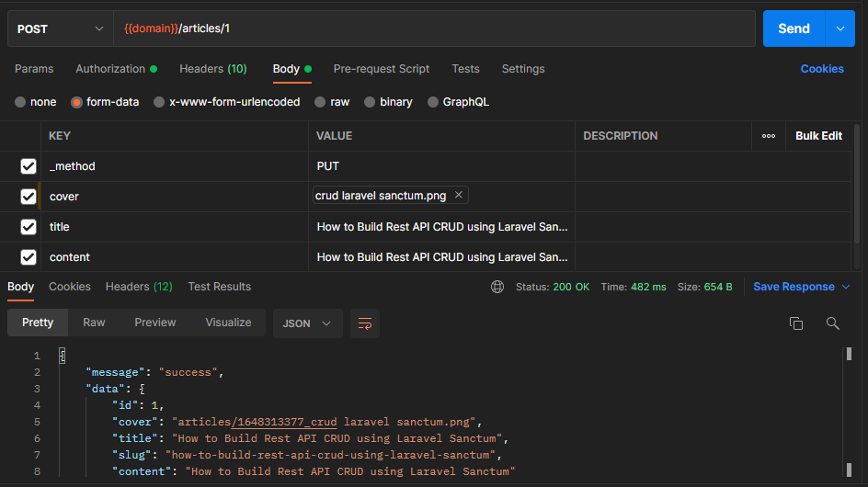
Task: Click the Size 654 B text
Action: (704, 287)
